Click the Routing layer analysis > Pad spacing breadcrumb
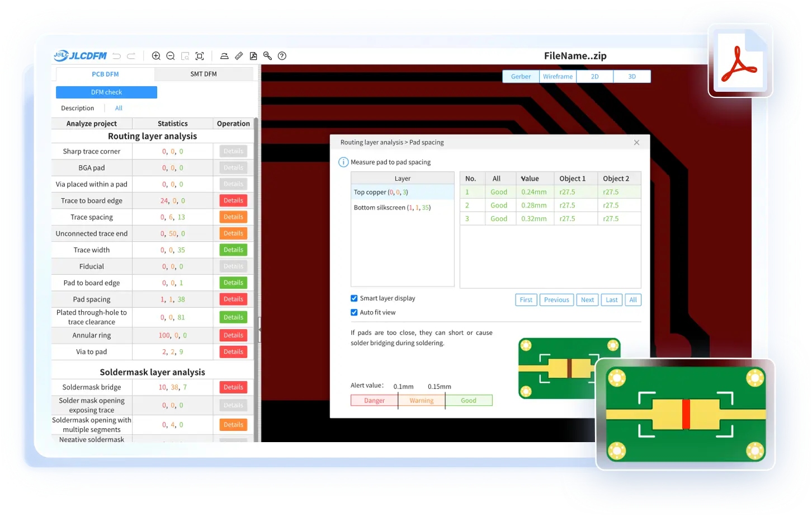 (x=392, y=143)
